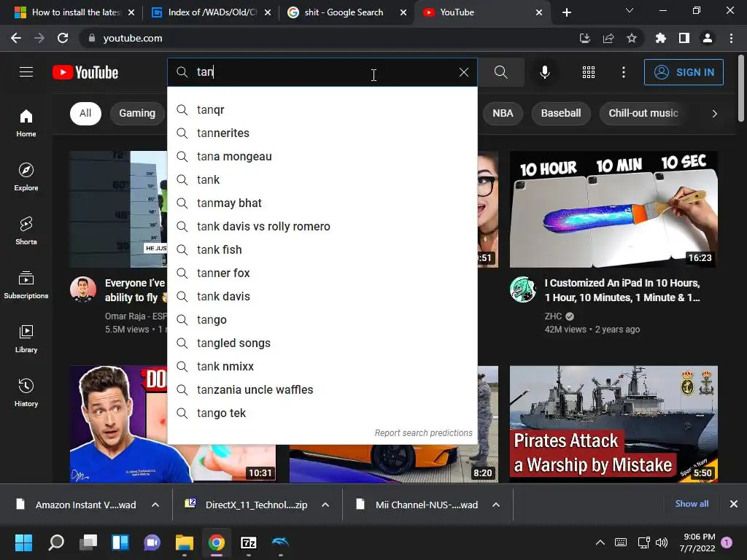Reload the page

click(63, 38)
